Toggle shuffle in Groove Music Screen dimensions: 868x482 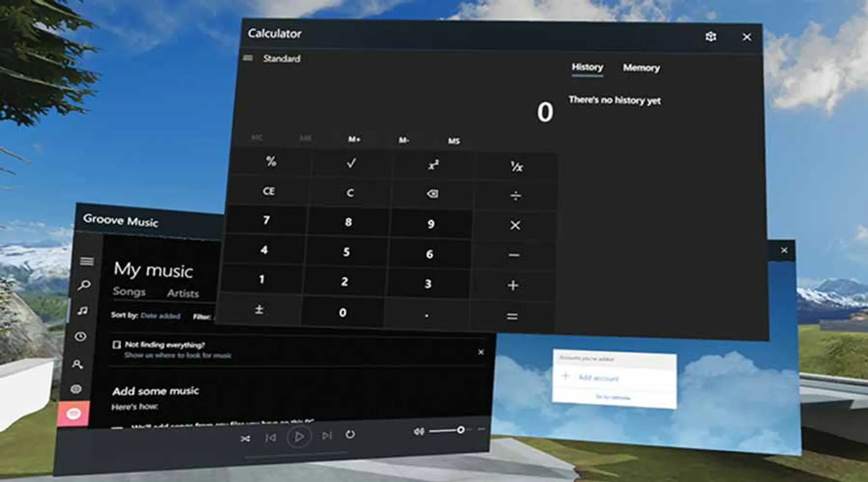tap(245, 439)
